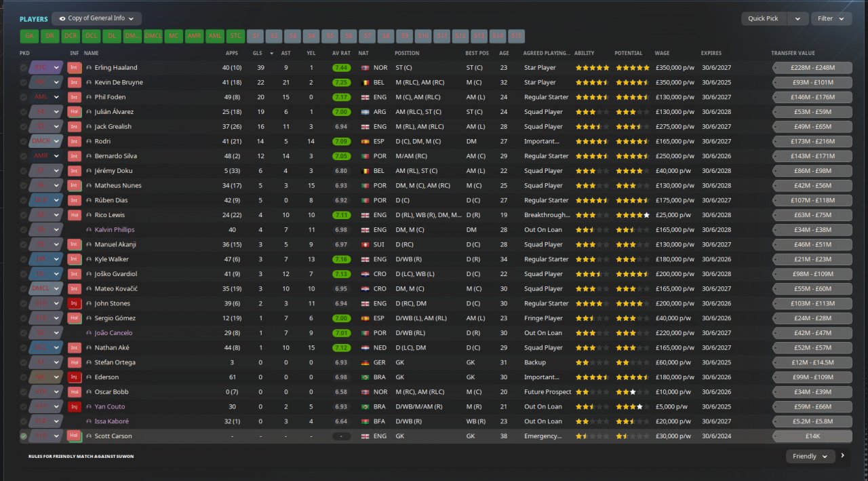
Task: Sort by the WAGE column header
Action: [x=662, y=53]
